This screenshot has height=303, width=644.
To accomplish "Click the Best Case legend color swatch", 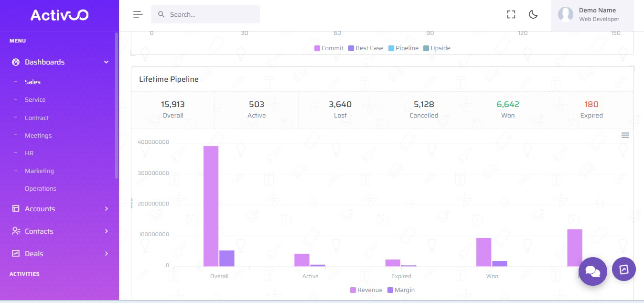I will pos(351,48).
